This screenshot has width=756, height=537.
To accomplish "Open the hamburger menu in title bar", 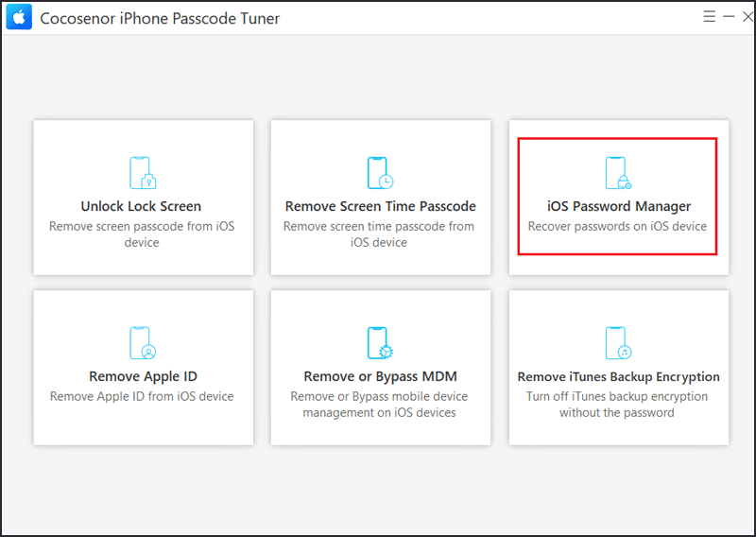I will coord(710,16).
